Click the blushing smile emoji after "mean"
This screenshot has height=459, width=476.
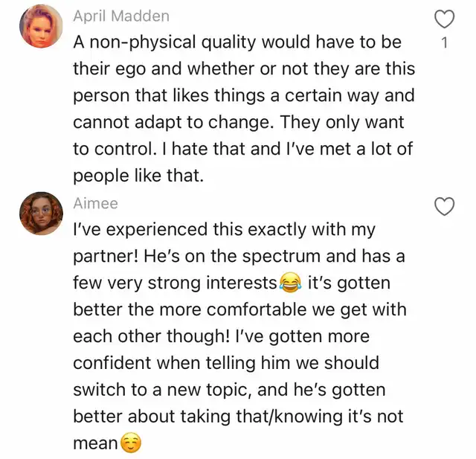130,444
